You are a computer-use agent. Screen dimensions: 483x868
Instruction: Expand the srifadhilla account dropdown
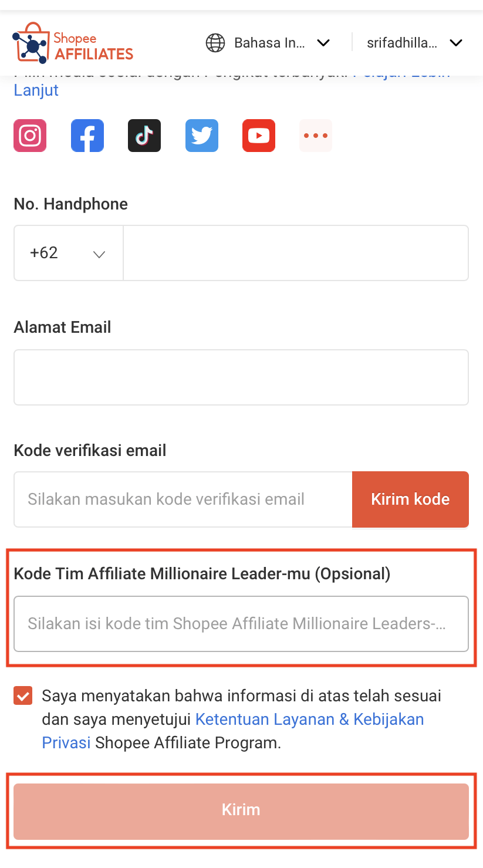pos(415,43)
